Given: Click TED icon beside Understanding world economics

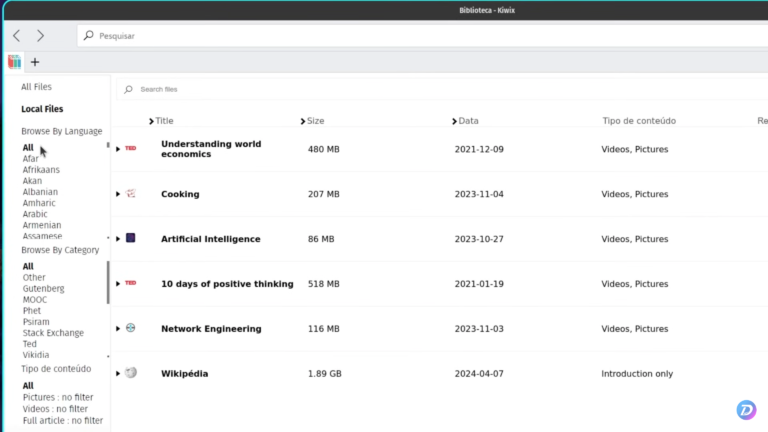Looking at the screenshot, I should pos(131,148).
